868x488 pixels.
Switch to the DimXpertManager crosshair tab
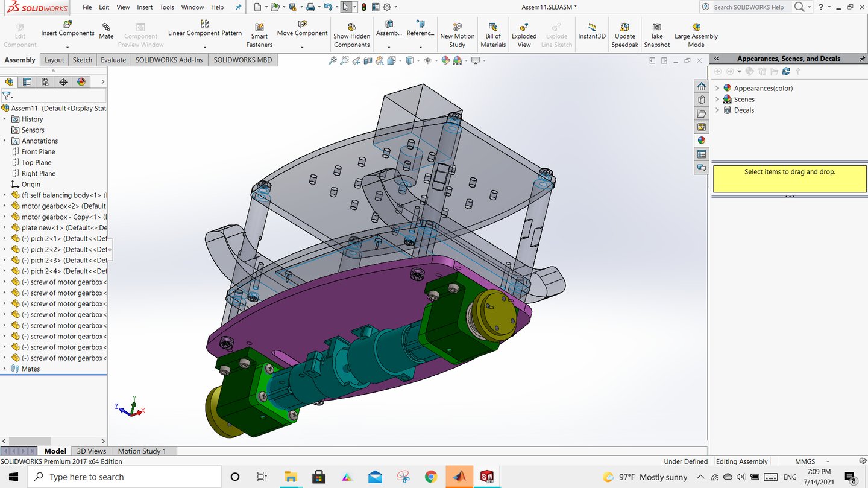63,82
